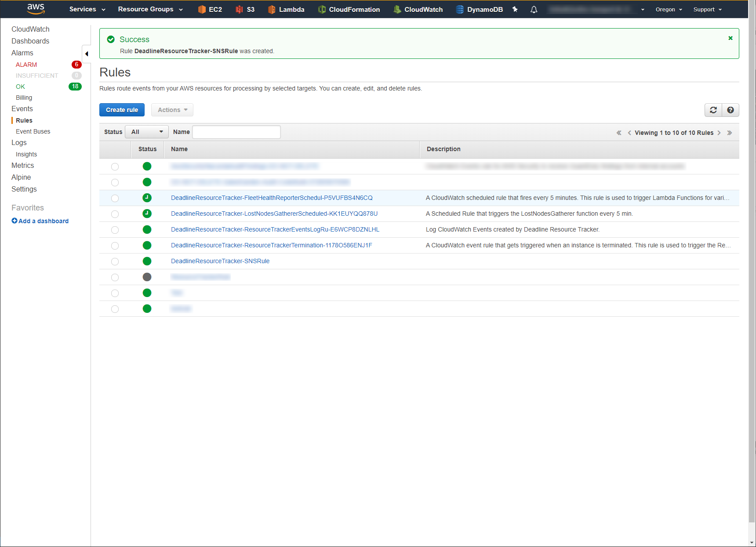Screen dimensions: 756x547
Task: Open the EC2 shortcut in top bar
Action: click(210, 9)
